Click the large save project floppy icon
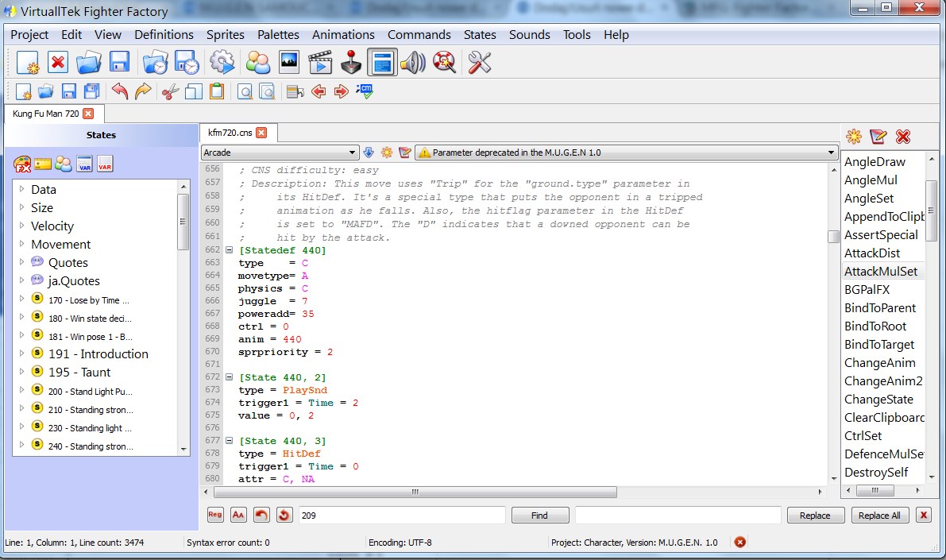The width and height of the screenshot is (946, 560). coord(119,63)
